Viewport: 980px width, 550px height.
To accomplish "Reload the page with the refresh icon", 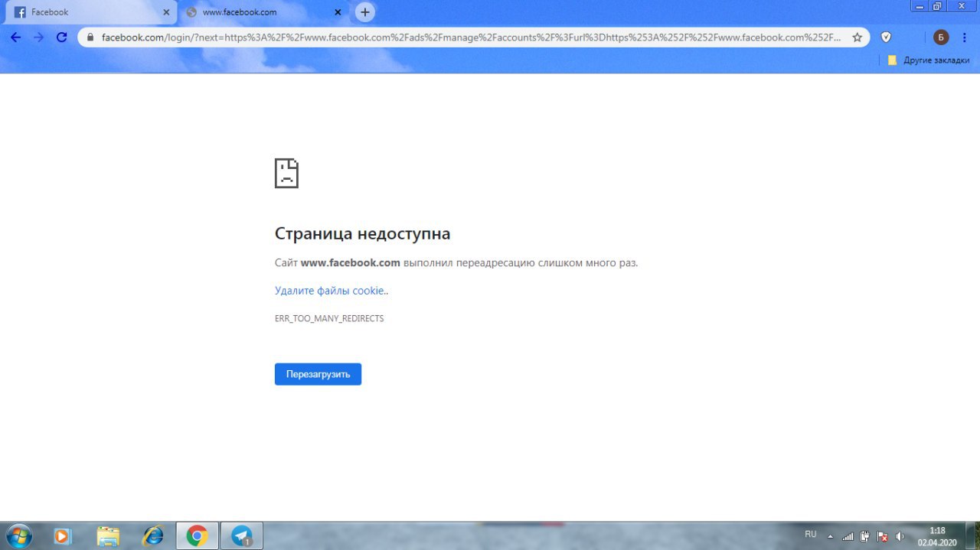I will [61, 37].
